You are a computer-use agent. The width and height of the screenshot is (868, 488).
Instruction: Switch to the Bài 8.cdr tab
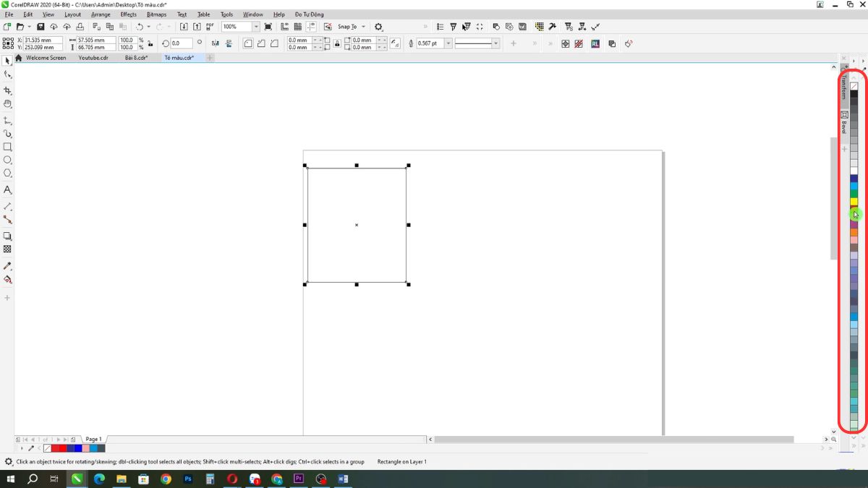[136, 58]
